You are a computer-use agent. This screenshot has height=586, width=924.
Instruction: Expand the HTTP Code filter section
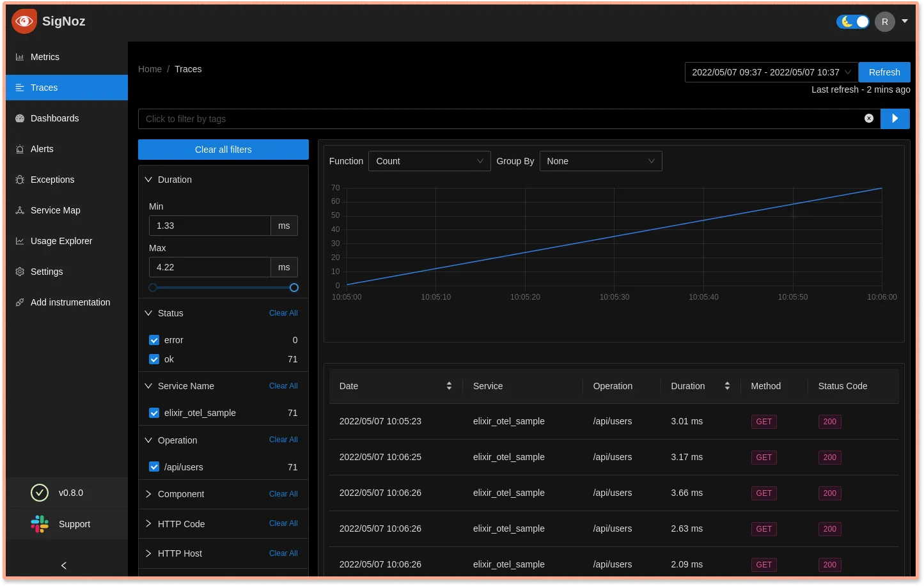pyautogui.click(x=148, y=524)
